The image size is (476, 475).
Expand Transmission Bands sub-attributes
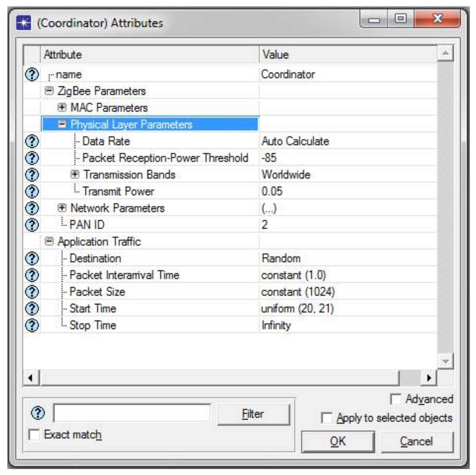75,174
